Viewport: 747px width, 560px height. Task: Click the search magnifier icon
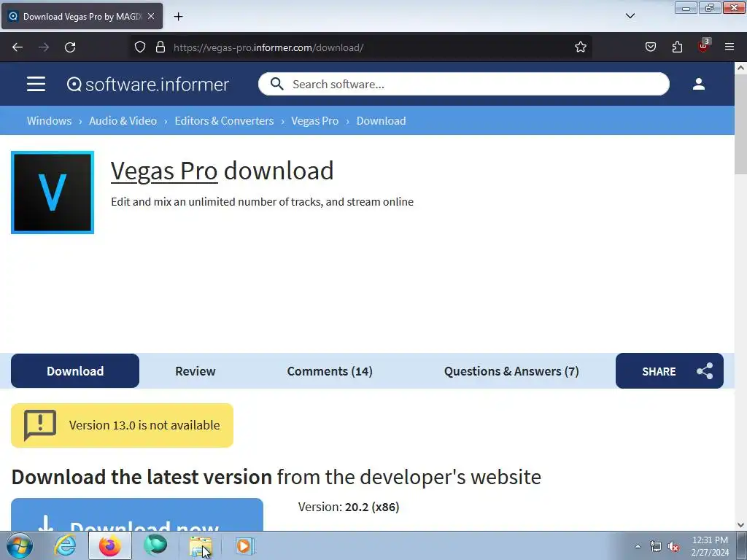point(276,84)
